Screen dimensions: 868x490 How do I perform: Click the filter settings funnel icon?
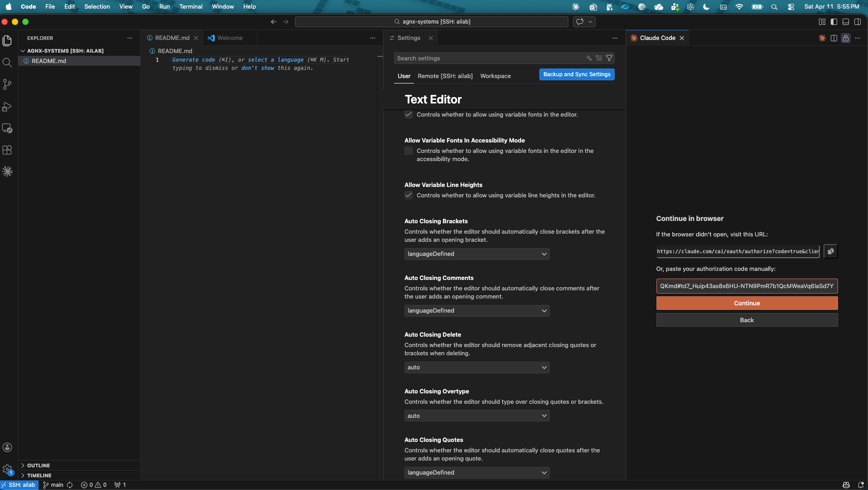tap(609, 58)
